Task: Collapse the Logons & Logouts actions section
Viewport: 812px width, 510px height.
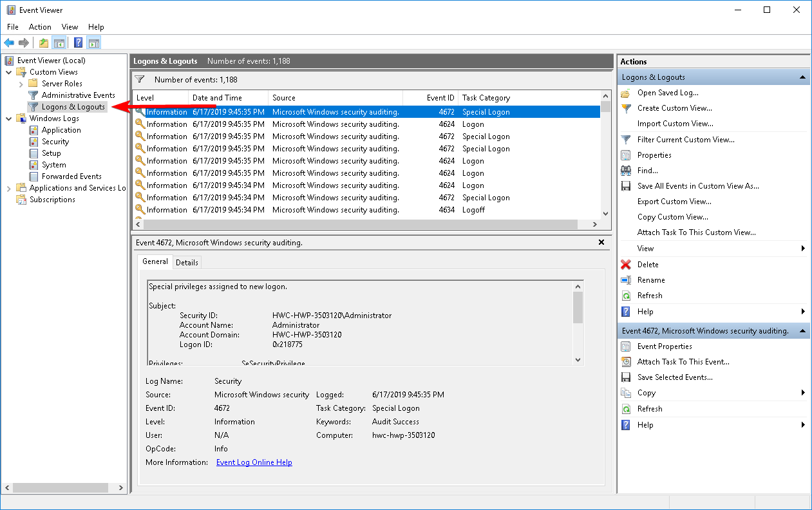Action: pyautogui.click(x=802, y=77)
